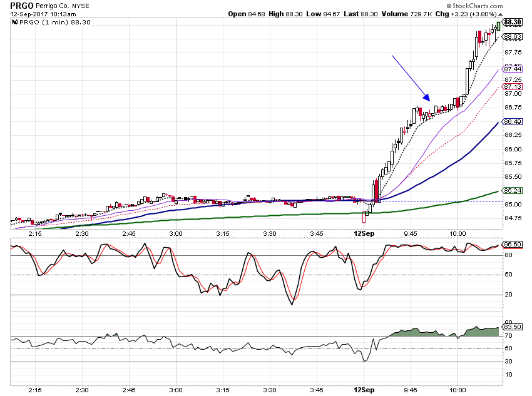532x396 pixels.
Task: Click the 83.50 RSI value tag
Action: 513,327
